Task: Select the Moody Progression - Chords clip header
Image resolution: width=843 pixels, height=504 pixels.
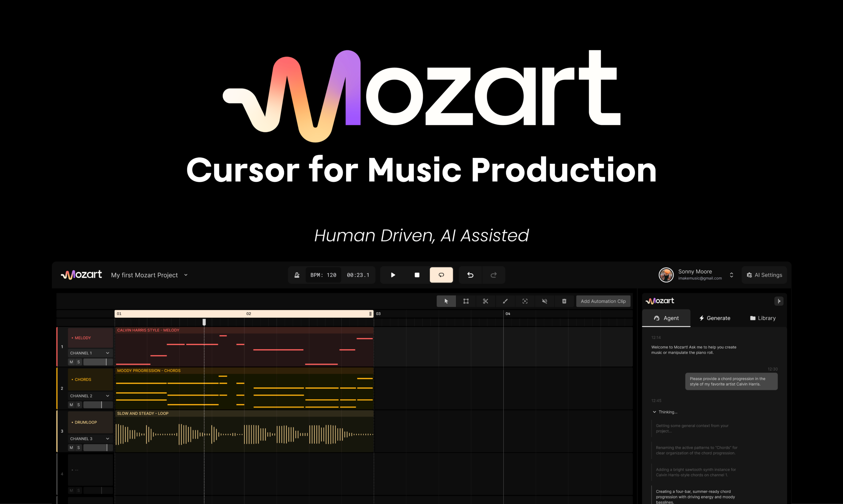Action: coord(244,370)
